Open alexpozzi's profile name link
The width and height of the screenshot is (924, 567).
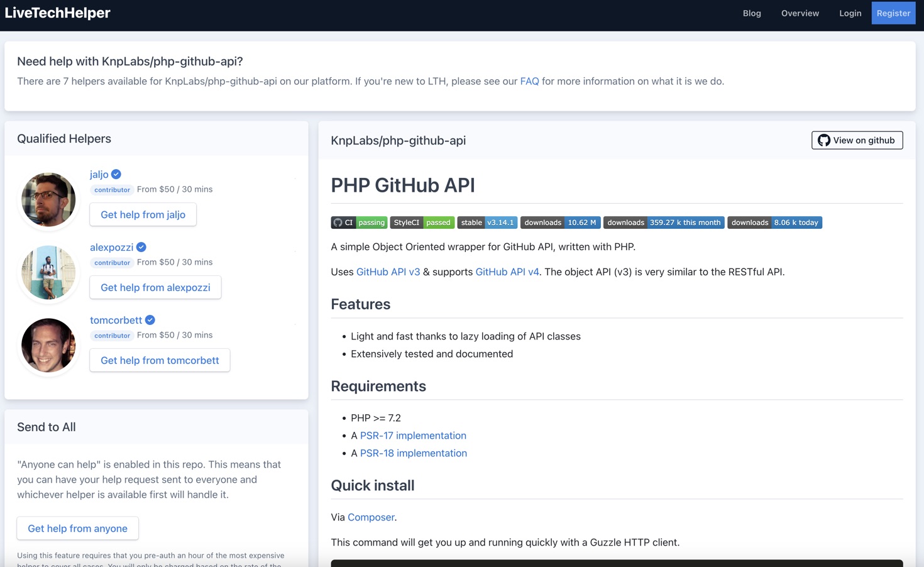coord(111,247)
